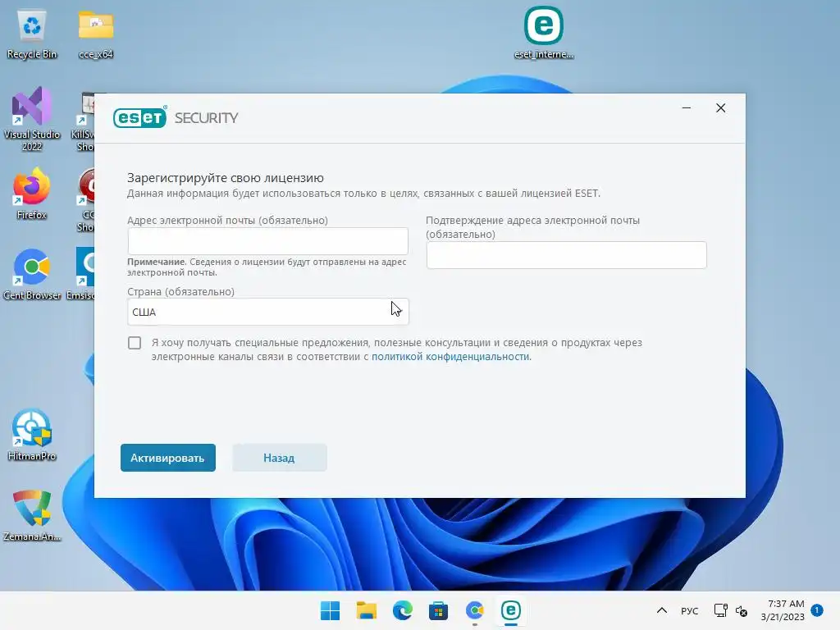
Task: Open HitmanPro desktop shortcut
Action: click(32, 435)
